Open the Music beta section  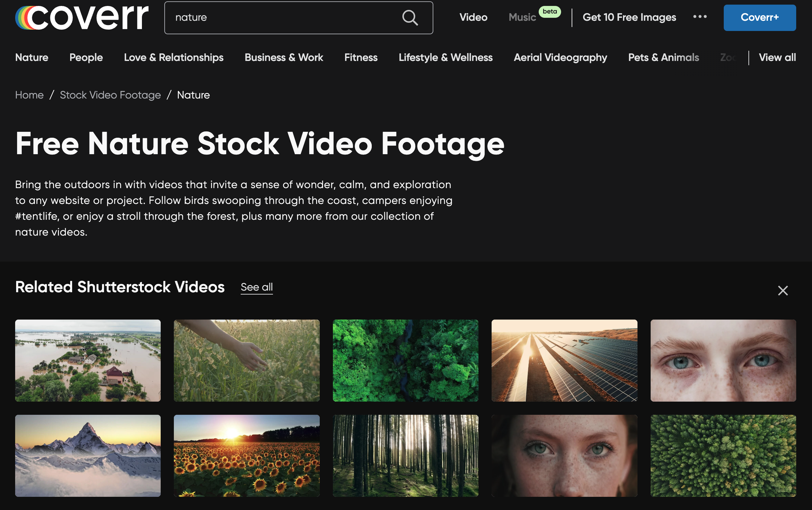(x=522, y=17)
